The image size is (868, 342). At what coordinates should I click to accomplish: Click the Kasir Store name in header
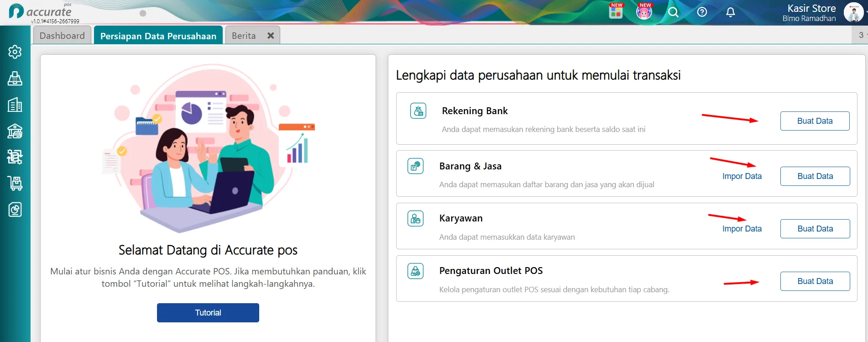pos(811,8)
